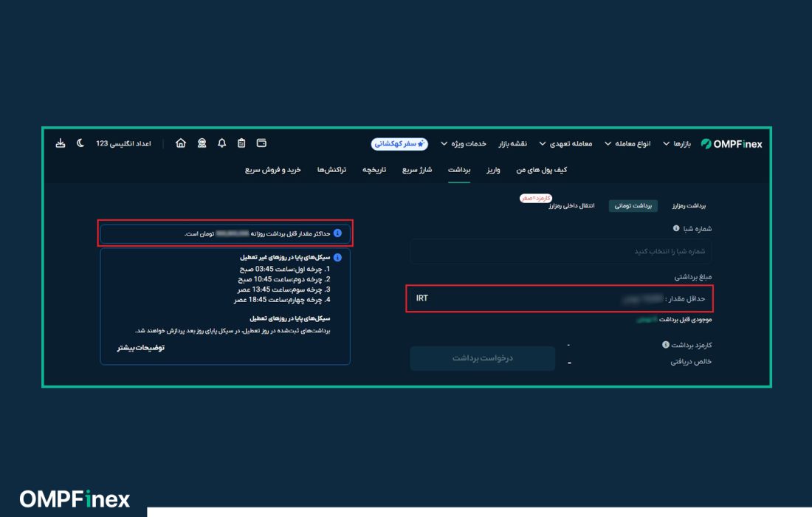
Task: Click info icon beside کارمزد برداشت
Action: (665, 345)
